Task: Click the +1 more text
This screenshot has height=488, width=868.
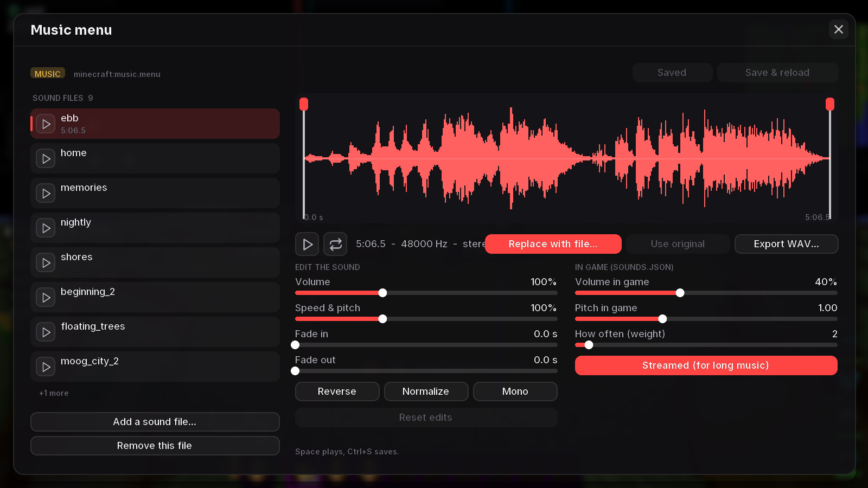Action: (x=54, y=393)
